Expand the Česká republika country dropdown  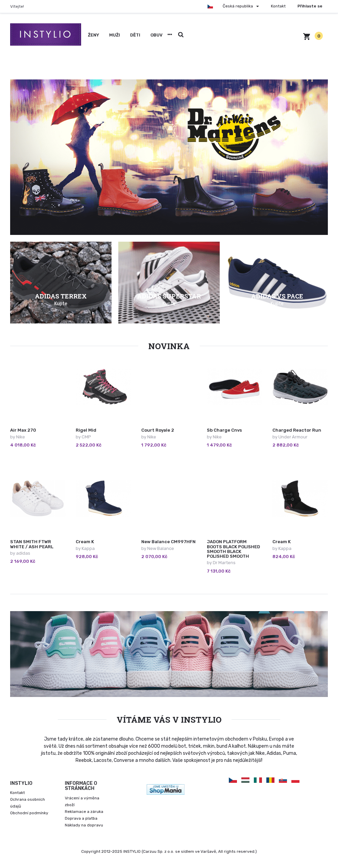click(241, 6)
